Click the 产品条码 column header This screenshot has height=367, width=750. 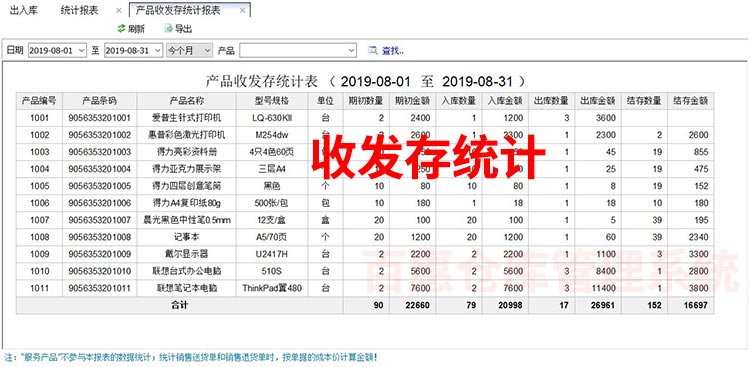pos(99,101)
